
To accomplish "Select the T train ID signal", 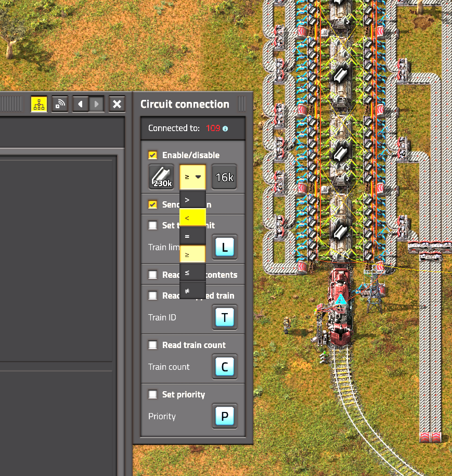I will tap(224, 317).
